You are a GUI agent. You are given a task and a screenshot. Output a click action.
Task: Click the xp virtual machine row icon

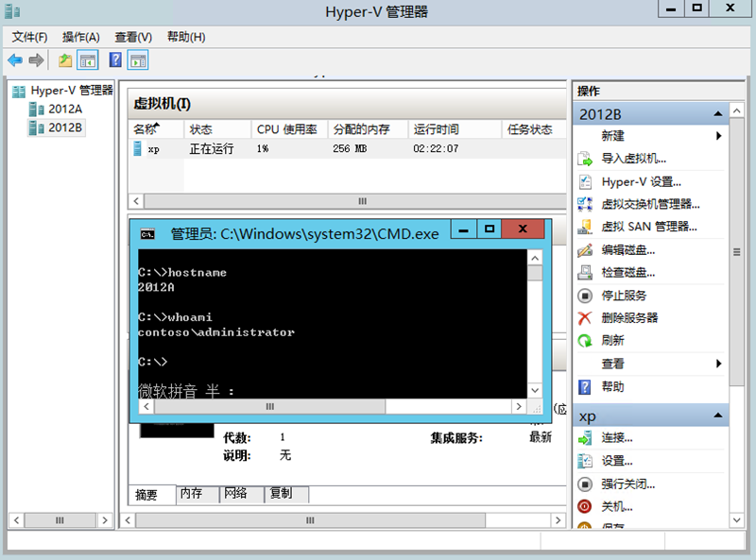137,148
